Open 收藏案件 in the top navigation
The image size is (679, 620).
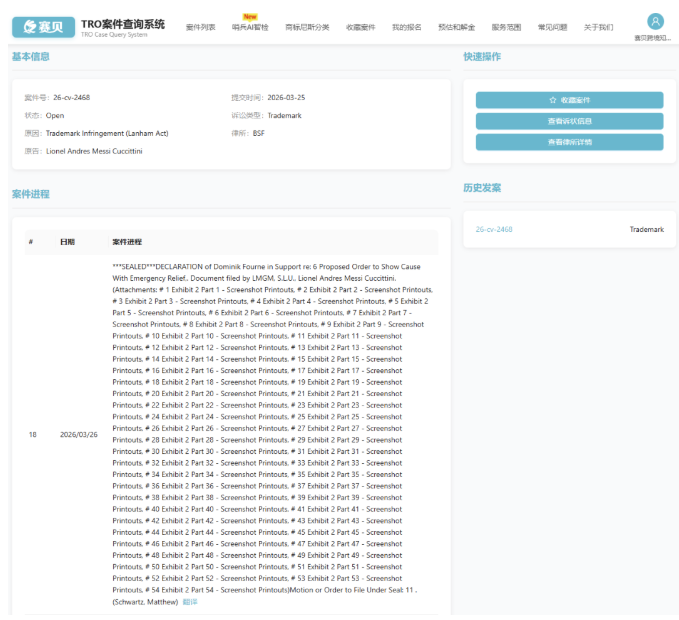pyautogui.click(x=360, y=27)
